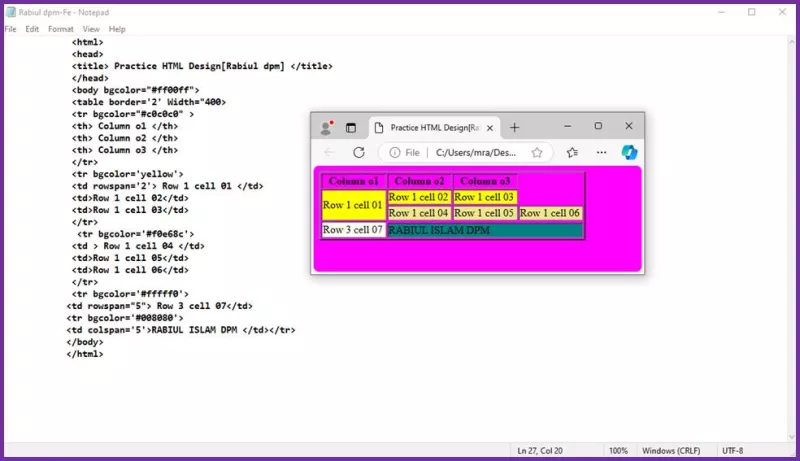
Task: Click the Column o3 table header
Action: pyautogui.click(x=485, y=181)
